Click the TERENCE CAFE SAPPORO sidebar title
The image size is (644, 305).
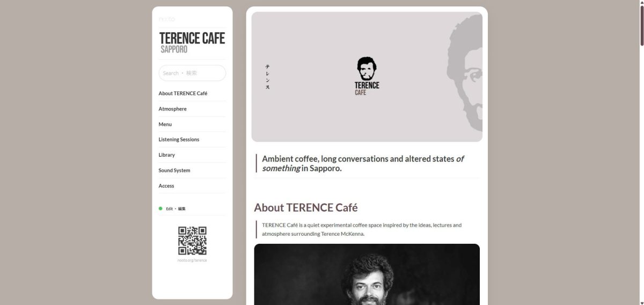[192, 42]
